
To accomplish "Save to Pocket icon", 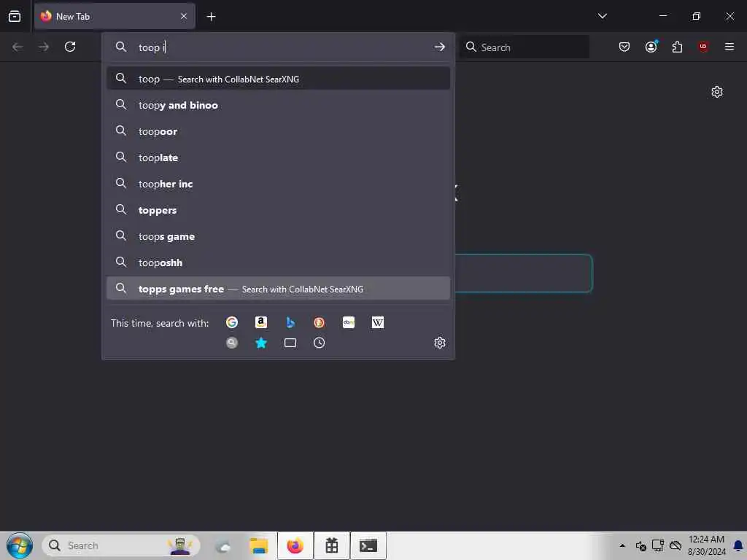I will point(624,47).
